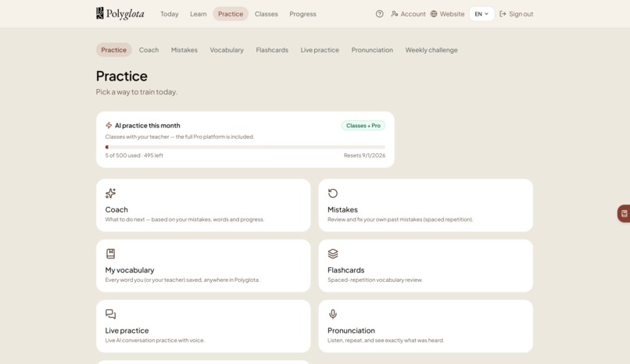Click the 'Resets 9/1/2026' text
The height and width of the screenshot is (364, 630).
click(364, 155)
